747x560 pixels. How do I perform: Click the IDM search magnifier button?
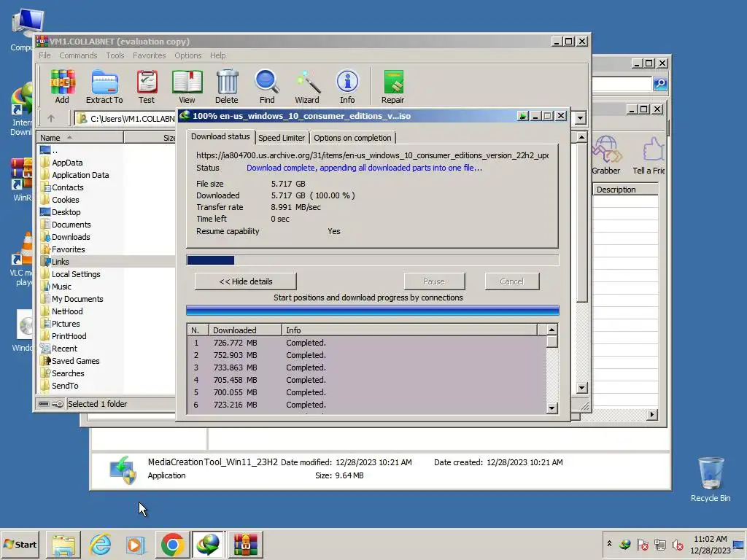pyautogui.click(x=659, y=84)
